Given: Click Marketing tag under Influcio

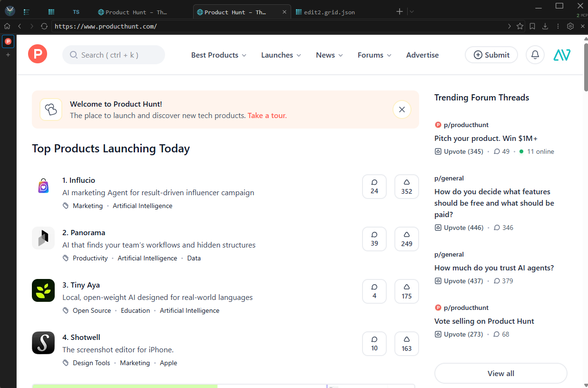Looking at the screenshot, I should point(88,206).
